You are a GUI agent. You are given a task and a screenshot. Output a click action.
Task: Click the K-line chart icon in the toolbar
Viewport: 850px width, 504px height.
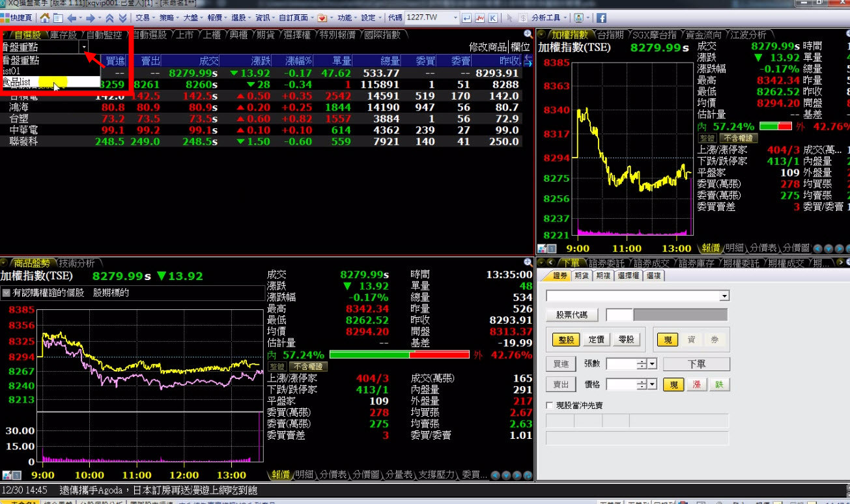(493, 18)
